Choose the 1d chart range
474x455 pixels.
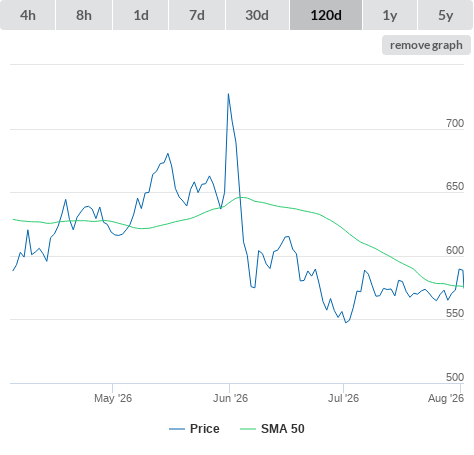(141, 15)
